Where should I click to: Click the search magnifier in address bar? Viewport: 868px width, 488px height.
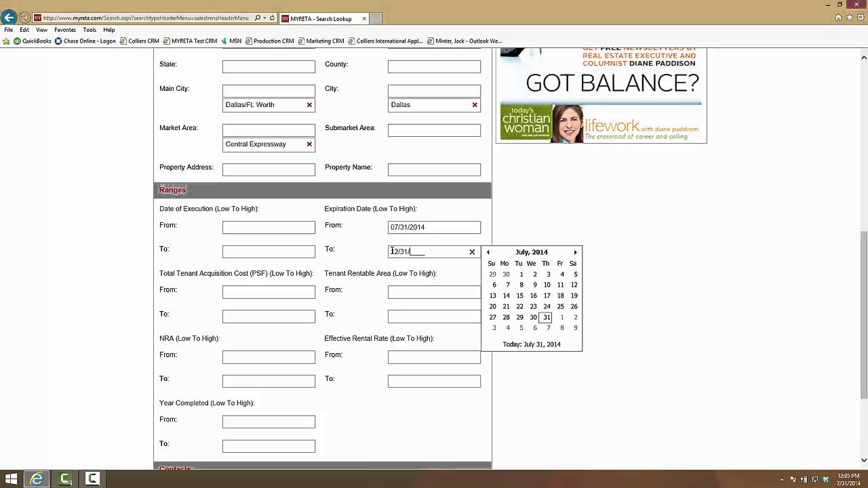pos(258,18)
